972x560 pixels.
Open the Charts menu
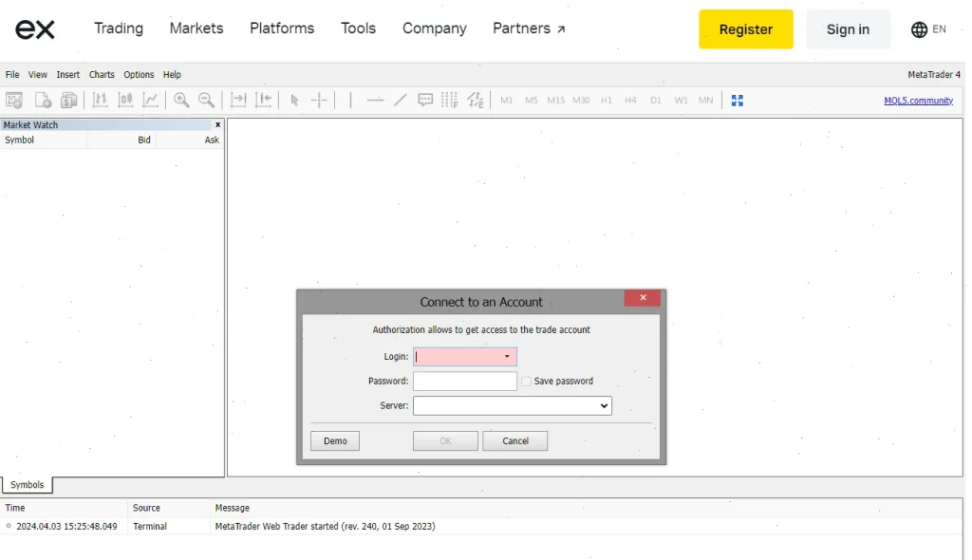click(102, 74)
